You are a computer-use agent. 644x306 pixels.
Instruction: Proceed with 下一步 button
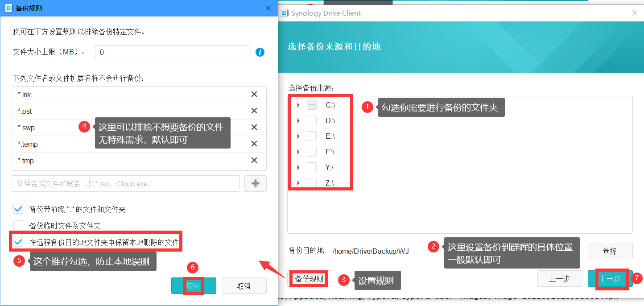(610, 279)
